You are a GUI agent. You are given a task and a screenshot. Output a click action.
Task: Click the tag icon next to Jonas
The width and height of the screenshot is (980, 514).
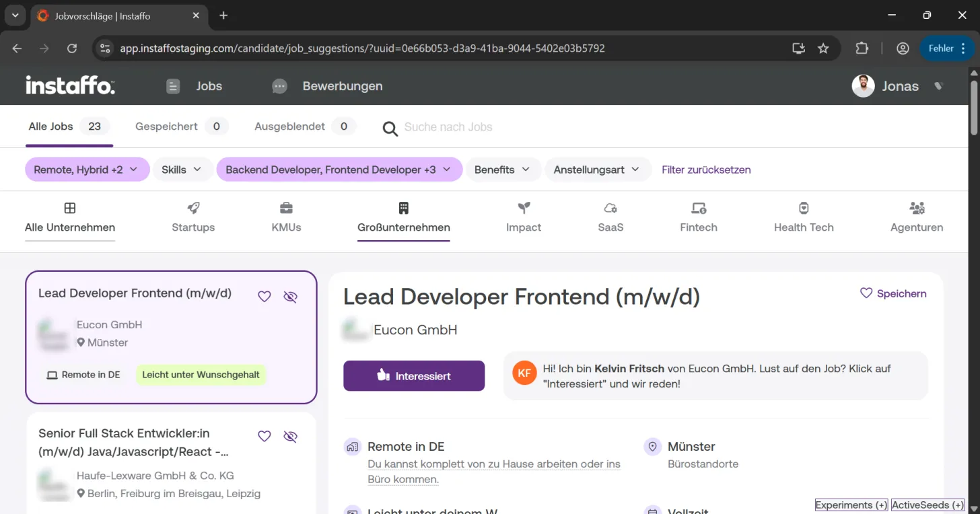coord(939,86)
